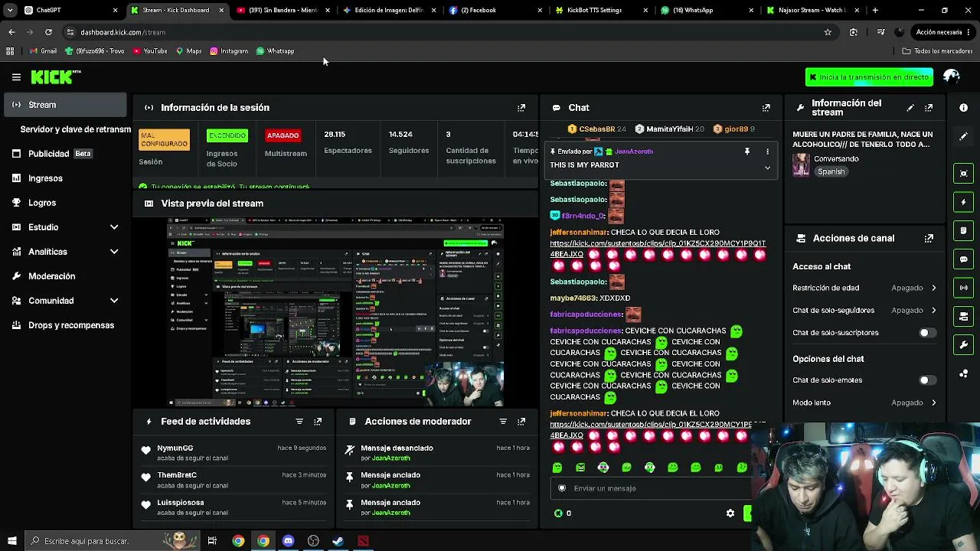Click the info icon in the right rail
980x551 pixels.
964,108
